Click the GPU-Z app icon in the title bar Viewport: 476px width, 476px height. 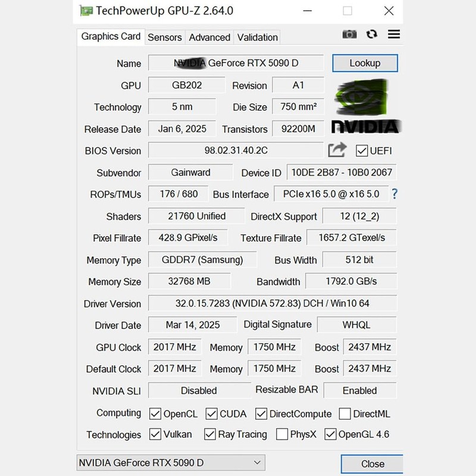[x=86, y=11]
